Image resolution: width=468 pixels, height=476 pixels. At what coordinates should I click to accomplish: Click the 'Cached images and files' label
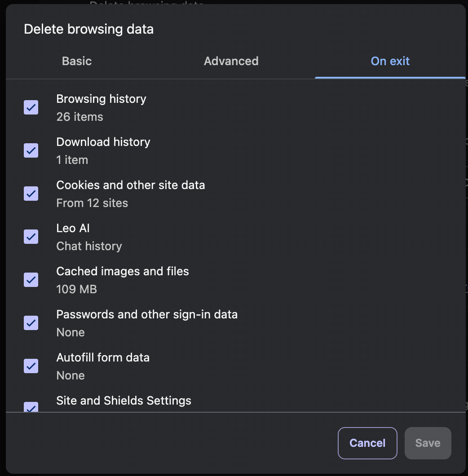pyautogui.click(x=123, y=271)
